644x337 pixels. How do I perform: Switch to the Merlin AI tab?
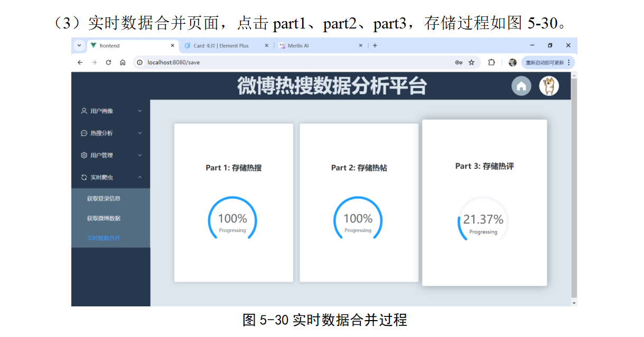coord(321,46)
